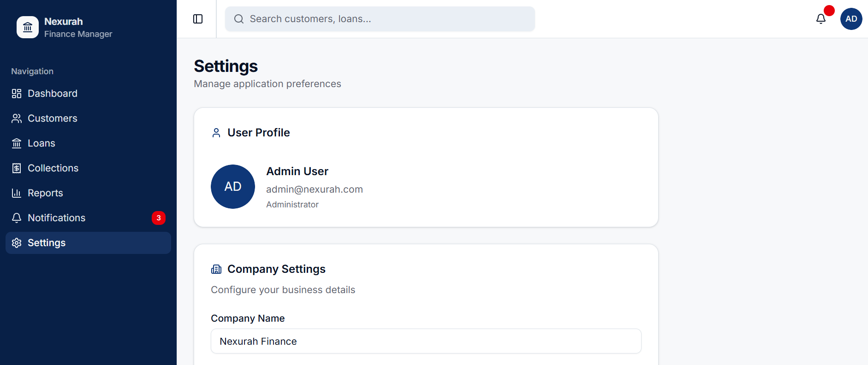
Task: Navigate to the Notifications page
Action: (x=56, y=218)
